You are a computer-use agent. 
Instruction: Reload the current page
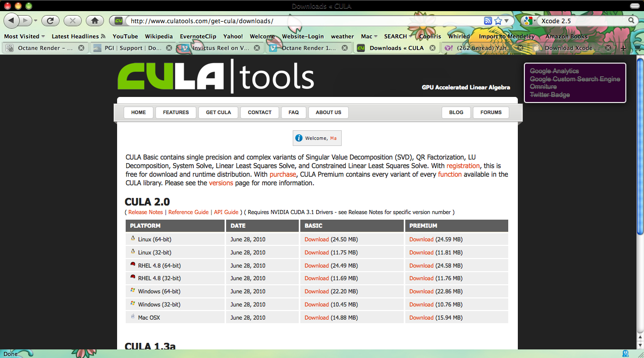tap(50, 21)
